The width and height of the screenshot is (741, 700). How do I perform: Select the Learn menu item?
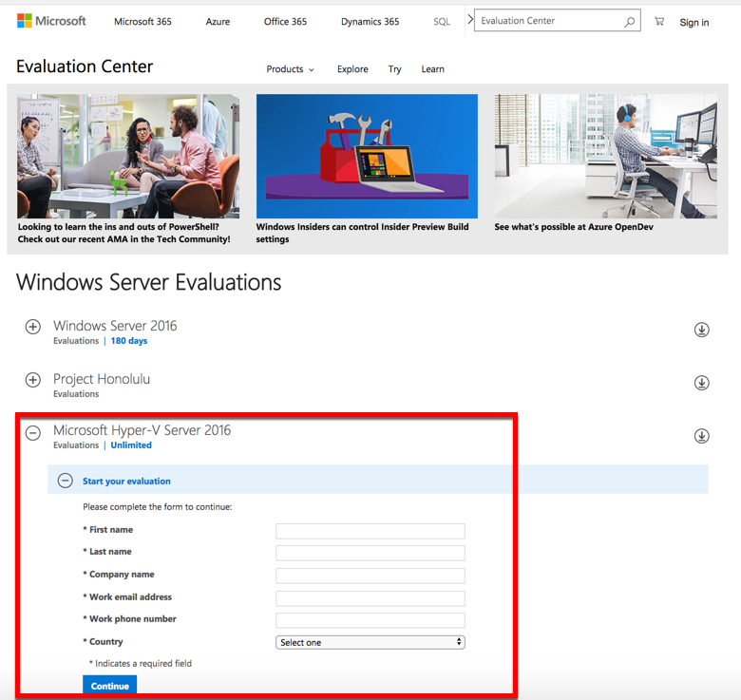433,69
